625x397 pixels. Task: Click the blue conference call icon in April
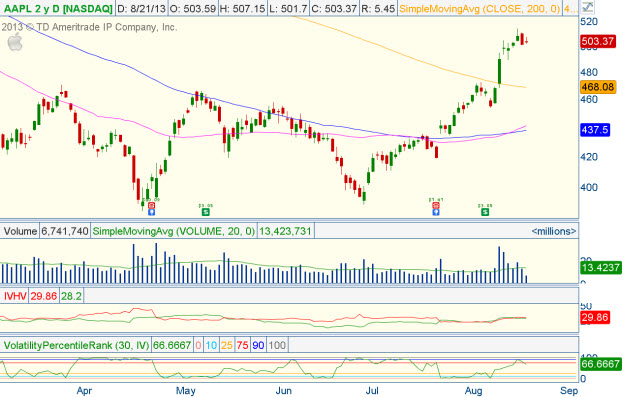pos(151,212)
